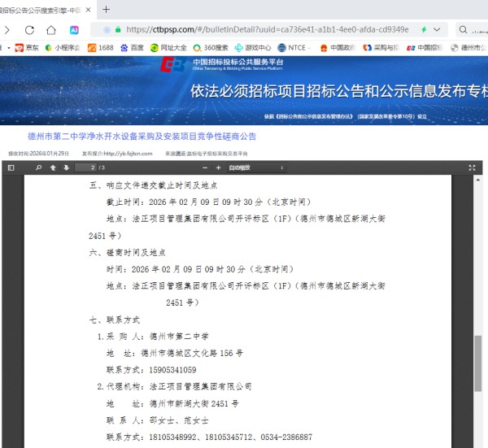Enter PDF presentation fullscreen mode
This screenshot has height=448, width=488.
point(473,167)
